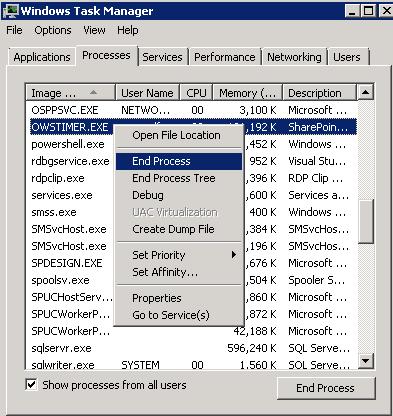Select Go to Service(s) entry
Viewport: 393px width, 416px height.
[179, 315]
